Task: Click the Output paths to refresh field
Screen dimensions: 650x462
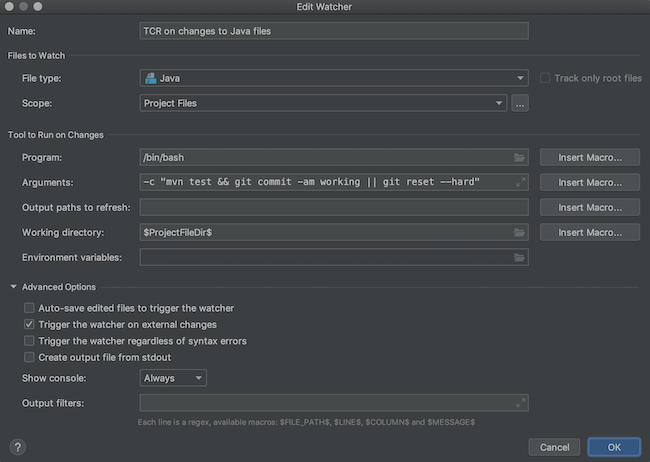Action: [334, 207]
